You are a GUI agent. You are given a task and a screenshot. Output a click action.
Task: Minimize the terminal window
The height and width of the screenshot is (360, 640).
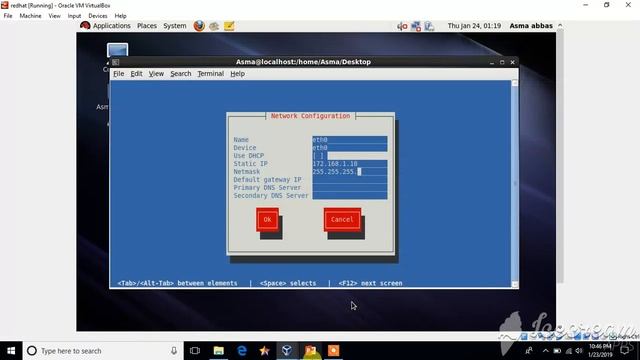(x=491, y=62)
